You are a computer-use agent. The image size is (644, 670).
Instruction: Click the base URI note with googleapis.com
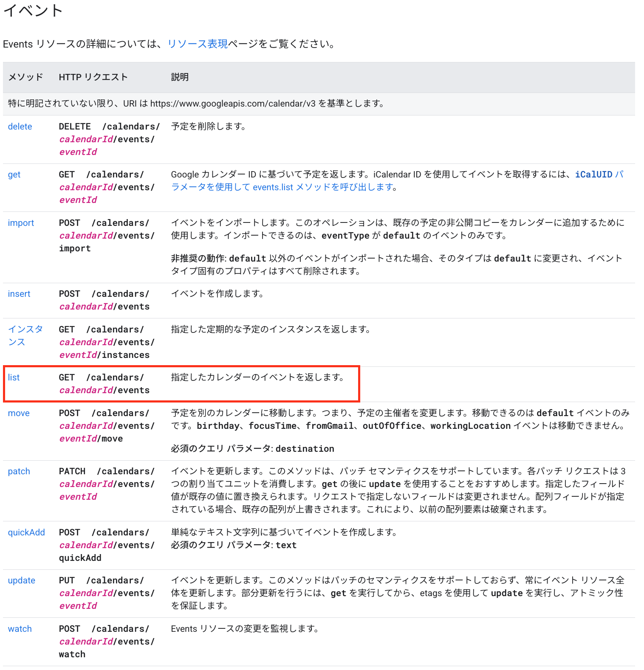pyautogui.click(x=196, y=104)
